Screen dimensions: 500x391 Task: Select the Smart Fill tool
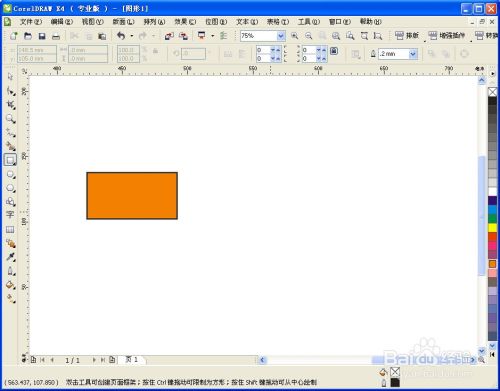(10, 146)
